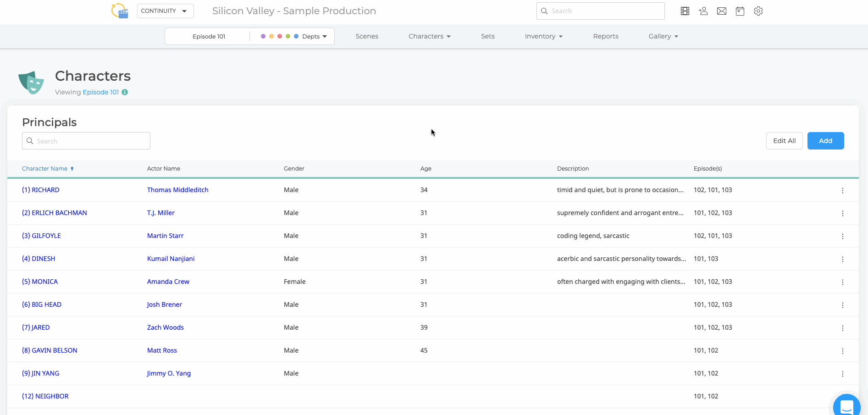Click GAVIN BELSON's age 45 cell
Image resolution: width=868 pixels, height=415 pixels.
tap(424, 350)
